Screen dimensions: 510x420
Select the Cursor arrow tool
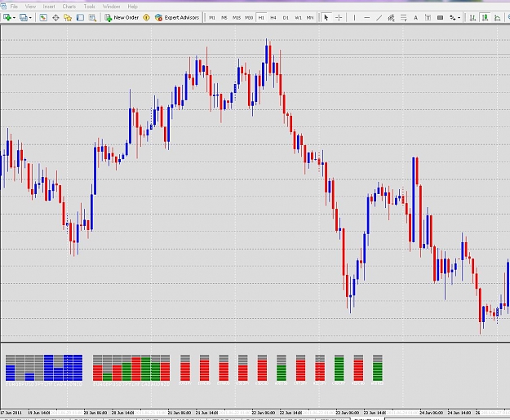pyautogui.click(x=326, y=18)
